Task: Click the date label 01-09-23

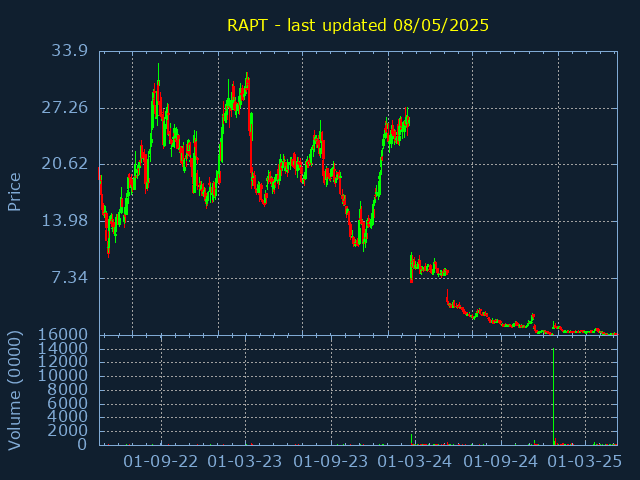Action: pyautogui.click(x=331, y=462)
